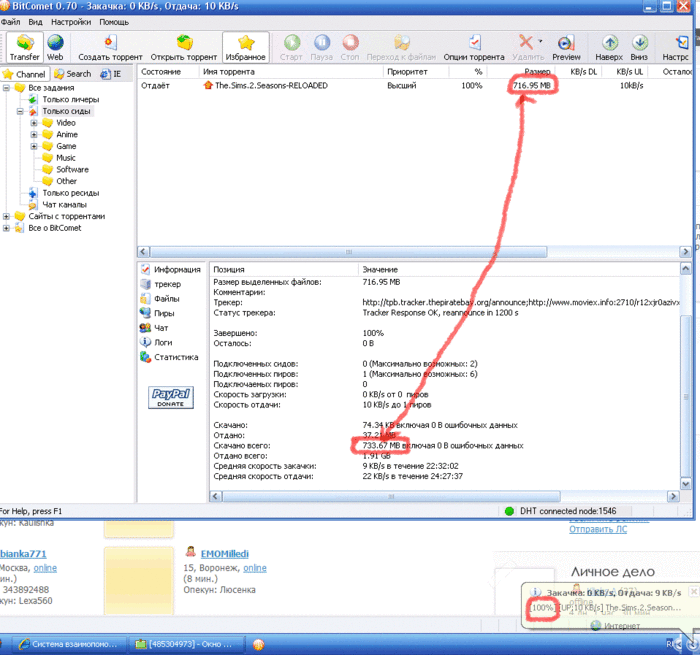Open the Чат details panel item
This screenshot has height=655, width=700.
point(161,328)
